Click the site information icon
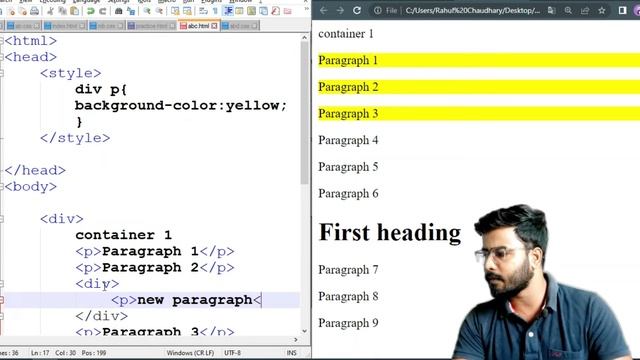Screen dimensions: 640x360 point(378,10)
